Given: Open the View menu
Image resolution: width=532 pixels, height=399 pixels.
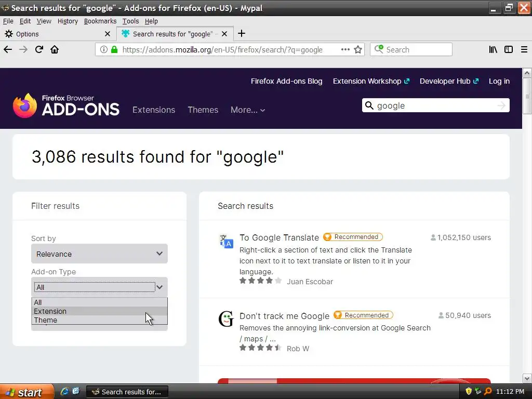Looking at the screenshot, I should point(44,21).
